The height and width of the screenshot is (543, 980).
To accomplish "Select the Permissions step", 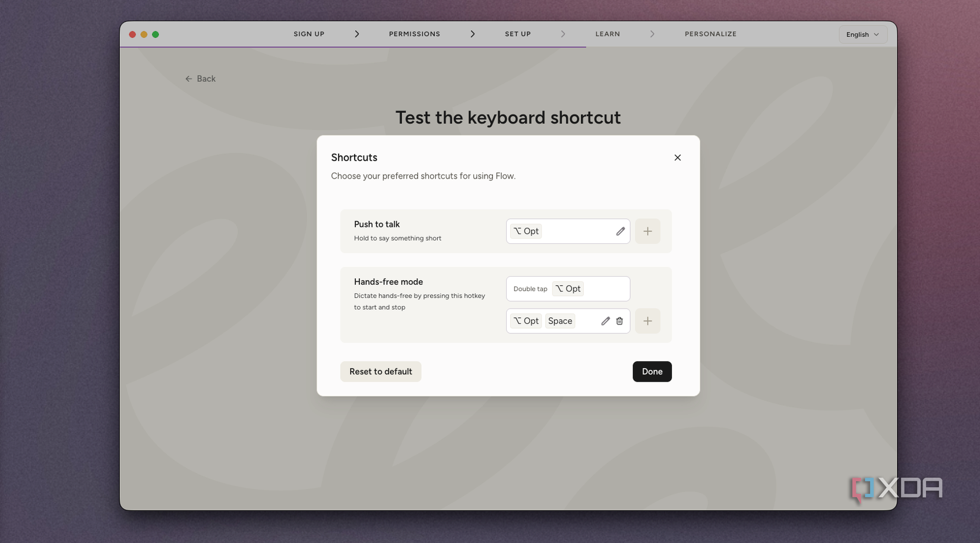I will [x=415, y=34].
